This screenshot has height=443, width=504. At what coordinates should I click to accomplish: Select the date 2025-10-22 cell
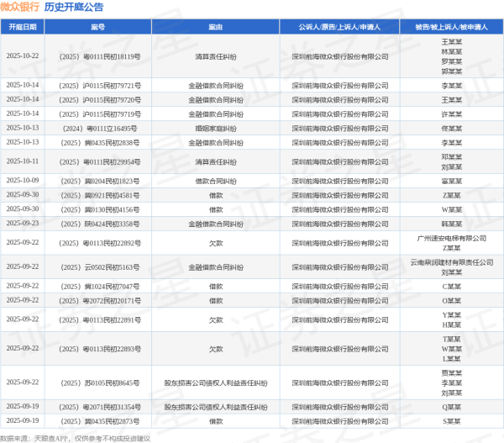[22, 56]
